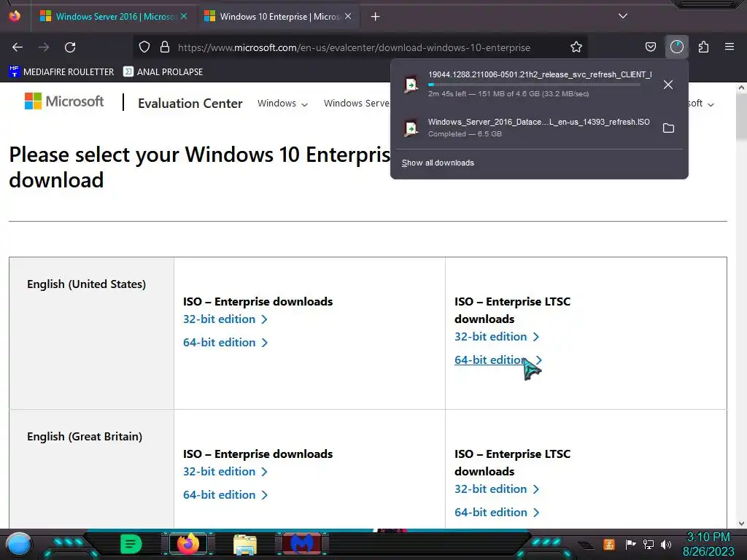Viewport: 747px width, 560px height.
Task: Click the scrollbar up arrow
Action: point(741,87)
